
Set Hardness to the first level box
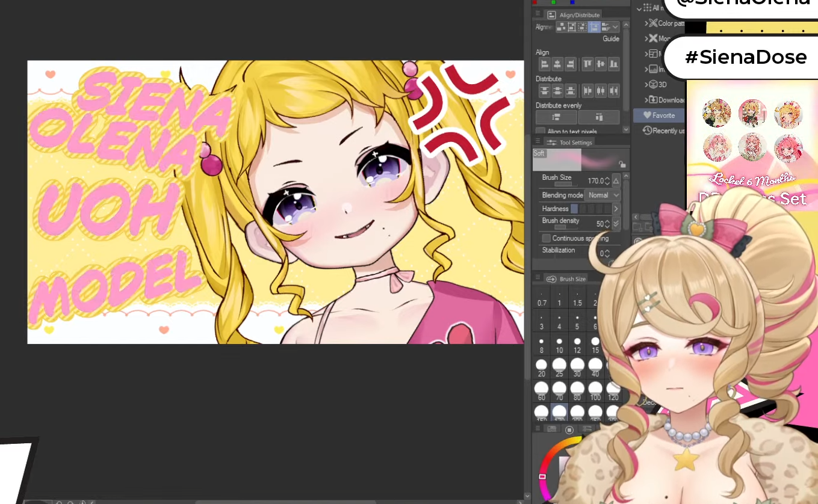point(574,209)
